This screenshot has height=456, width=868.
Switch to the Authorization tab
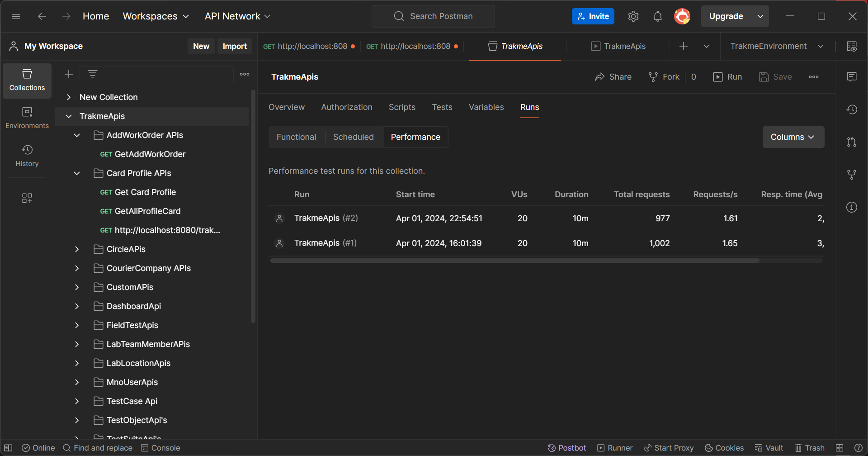point(347,107)
